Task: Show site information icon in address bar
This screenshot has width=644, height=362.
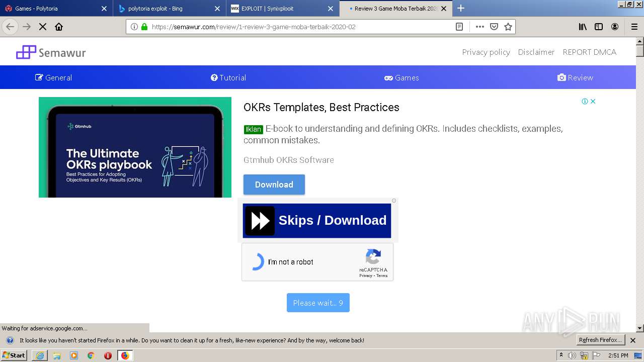Action: pyautogui.click(x=134, y=27)
